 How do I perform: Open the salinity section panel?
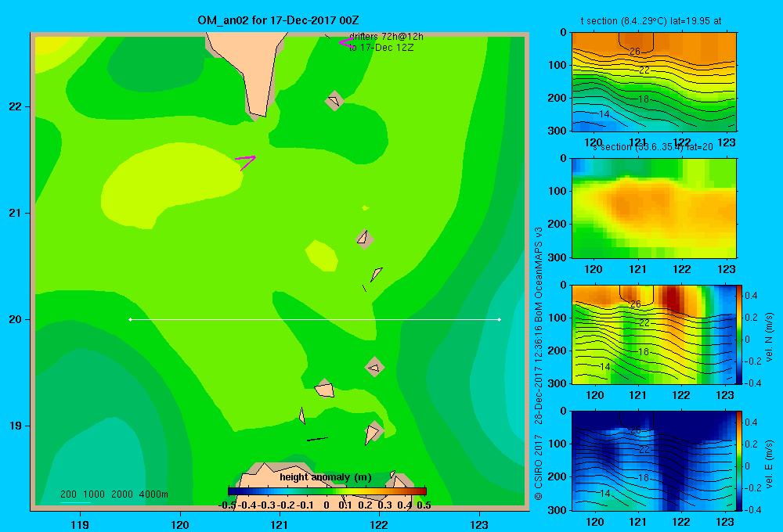pos(654,208)
